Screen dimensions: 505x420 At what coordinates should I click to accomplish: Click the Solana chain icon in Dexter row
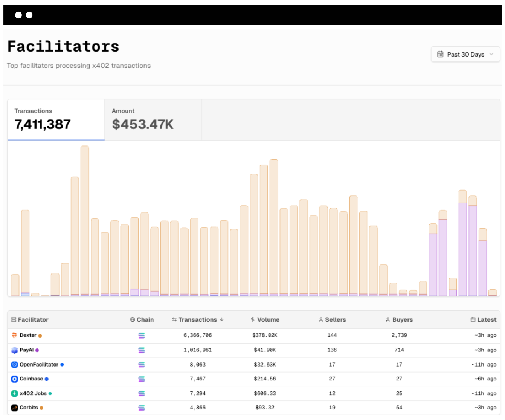click(x=142, y=335)
